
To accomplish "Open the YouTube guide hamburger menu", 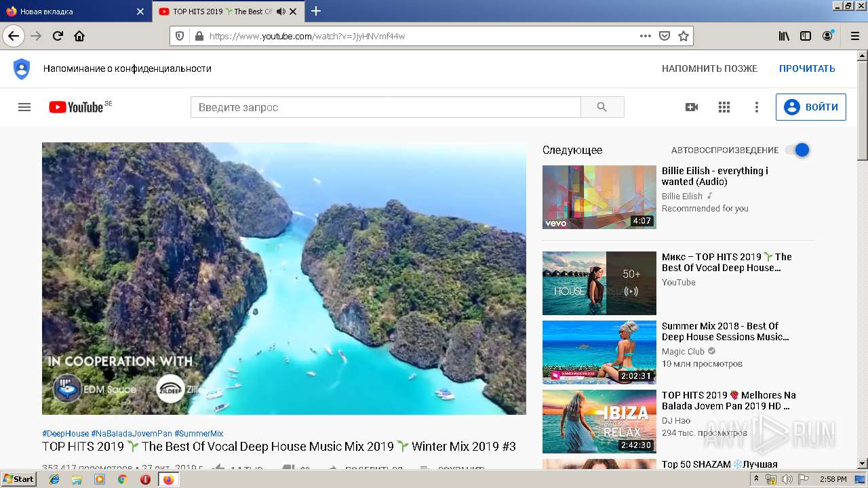I will point(24,107).
